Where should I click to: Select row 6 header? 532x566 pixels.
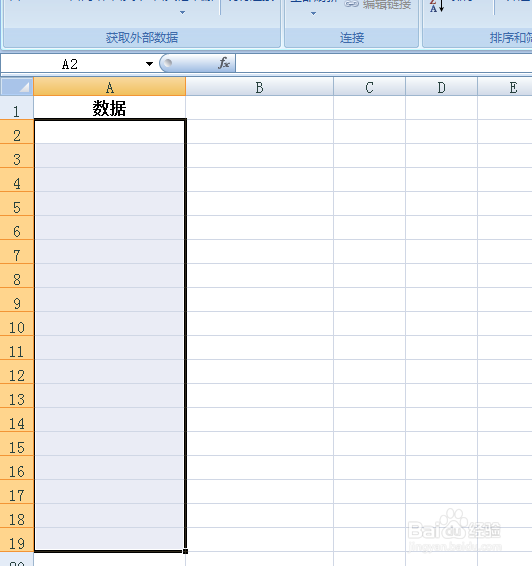17,228
